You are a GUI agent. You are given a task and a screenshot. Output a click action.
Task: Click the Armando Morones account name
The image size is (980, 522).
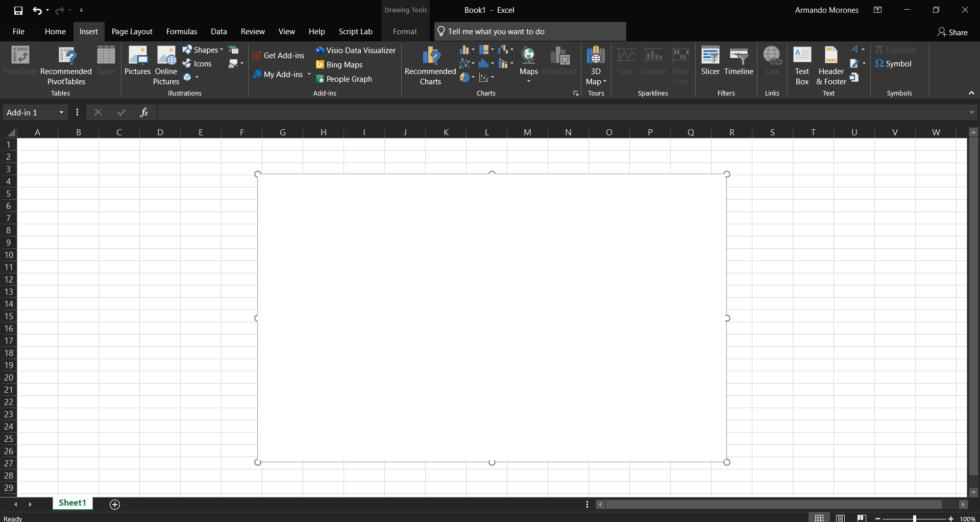[826, 10]
